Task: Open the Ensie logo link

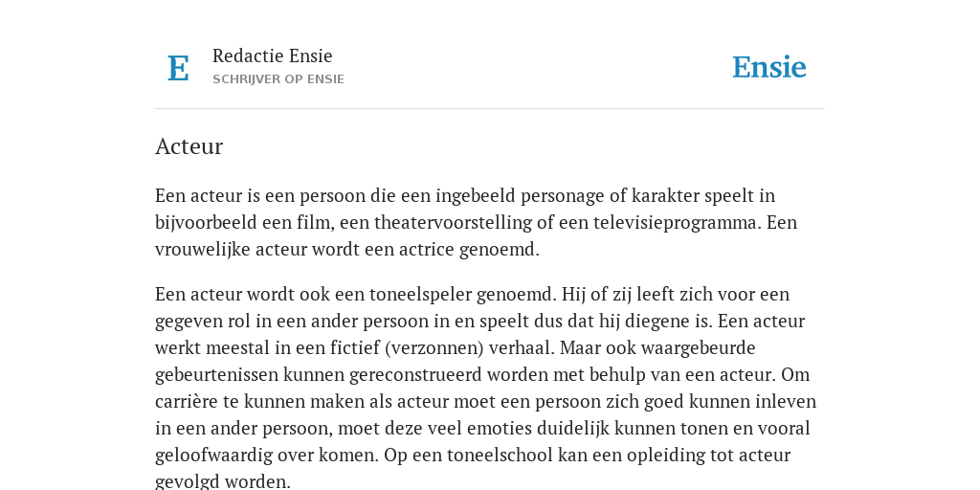Action: pyautogui.click(x=768, y=68)
